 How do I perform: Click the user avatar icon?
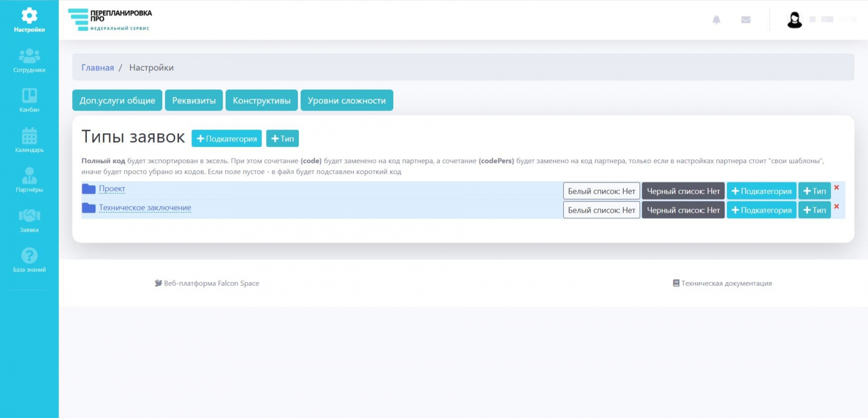tap(795, 20)
